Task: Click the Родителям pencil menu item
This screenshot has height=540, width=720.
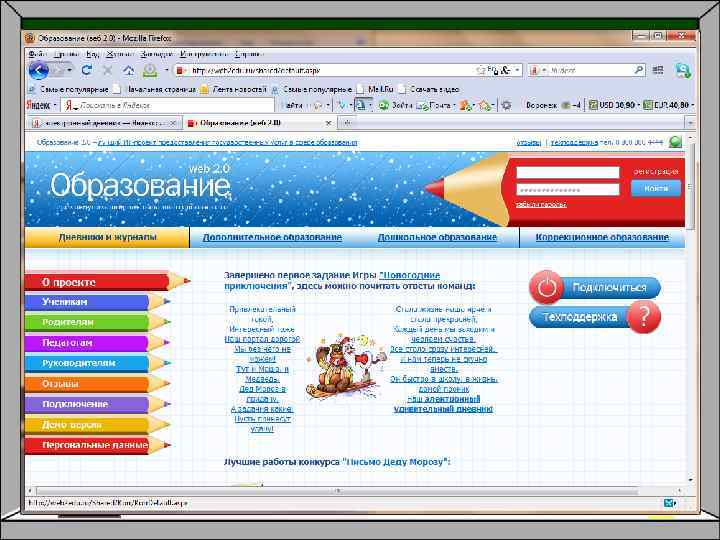Action: [98, 322]
